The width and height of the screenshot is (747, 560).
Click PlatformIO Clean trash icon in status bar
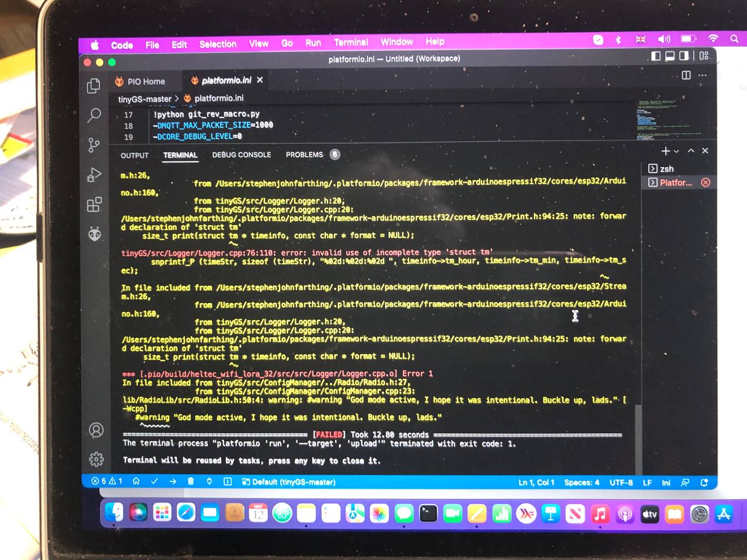pyautogui.click(x=190, y=481)
